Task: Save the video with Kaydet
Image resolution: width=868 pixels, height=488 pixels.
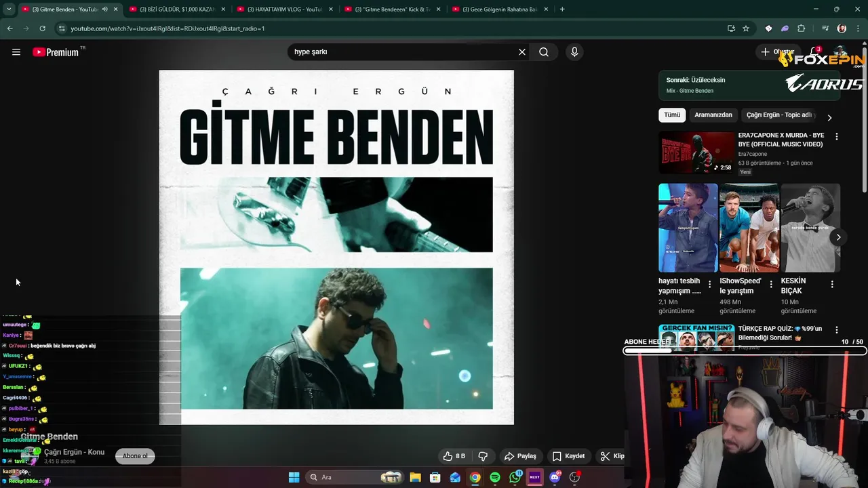Action: tap(568, 456)
